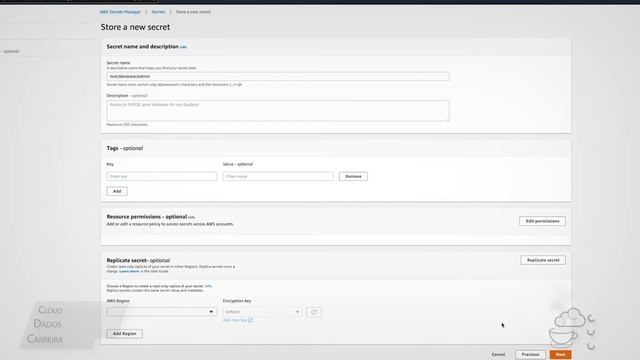Open the AWS Region dropdown
Screen dimensions: 640x360
coord(162,312)
